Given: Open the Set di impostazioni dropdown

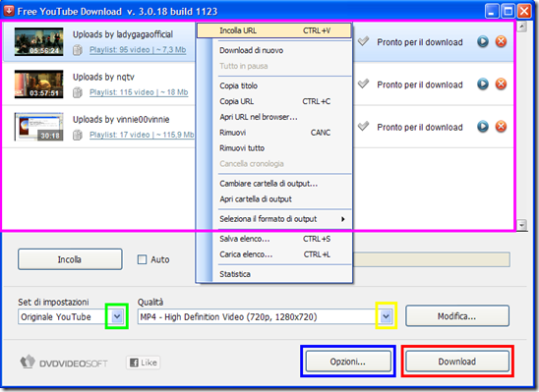Looking at the screenshot, I should [117, 316].
